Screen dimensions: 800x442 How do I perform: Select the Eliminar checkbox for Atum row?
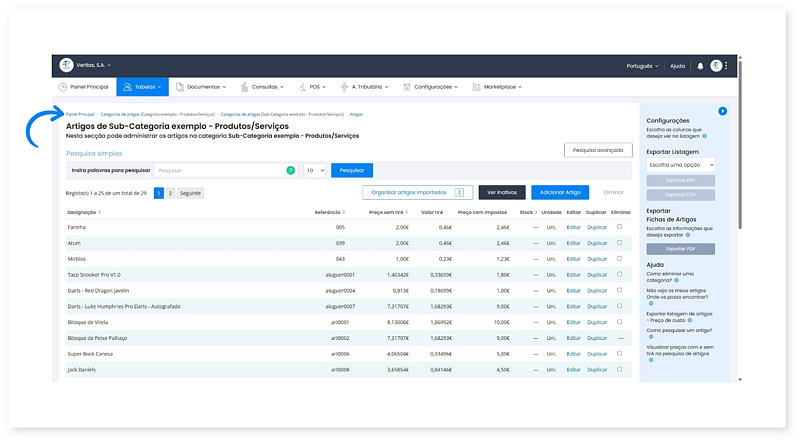[620, 242]
